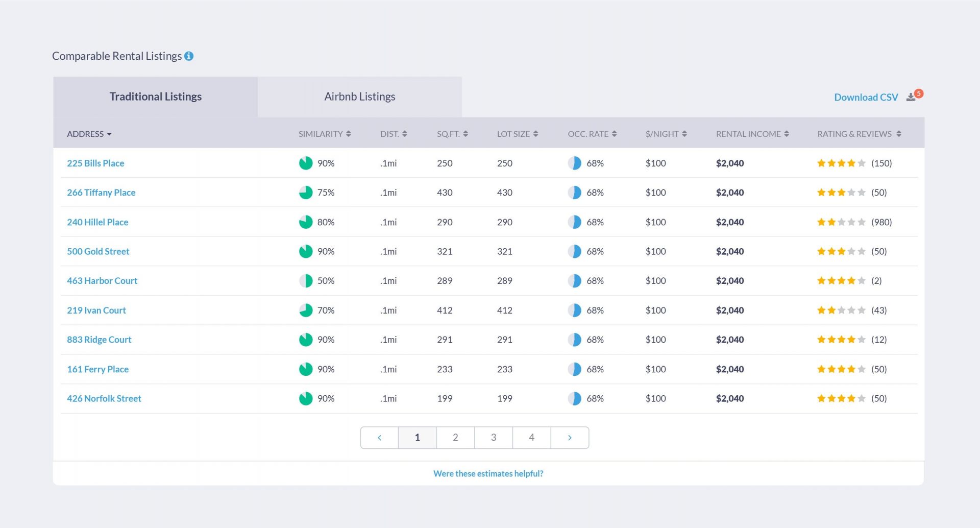Click the occupancy rate pie for 266 Tiffany Place
The width and height of the screenshot is (980, 528).
click(576, 193)
